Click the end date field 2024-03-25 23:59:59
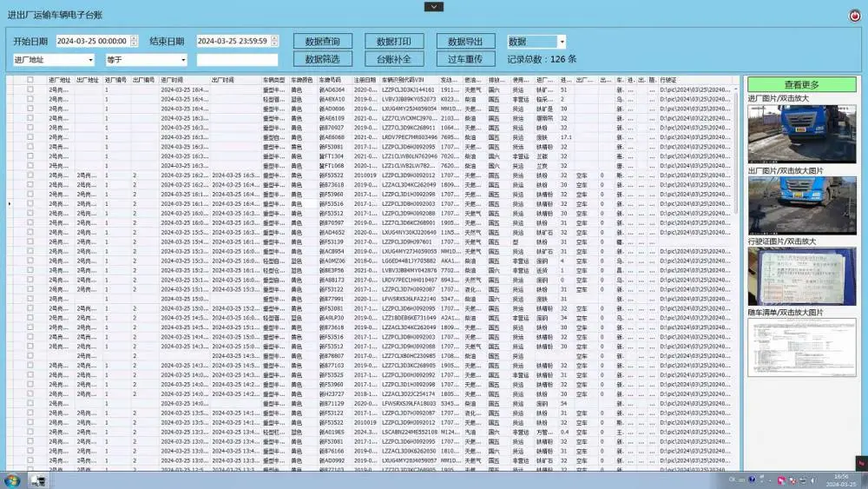The width and height of the screenshot is (868, 489). pyautogui.click(x=233, y=41)
